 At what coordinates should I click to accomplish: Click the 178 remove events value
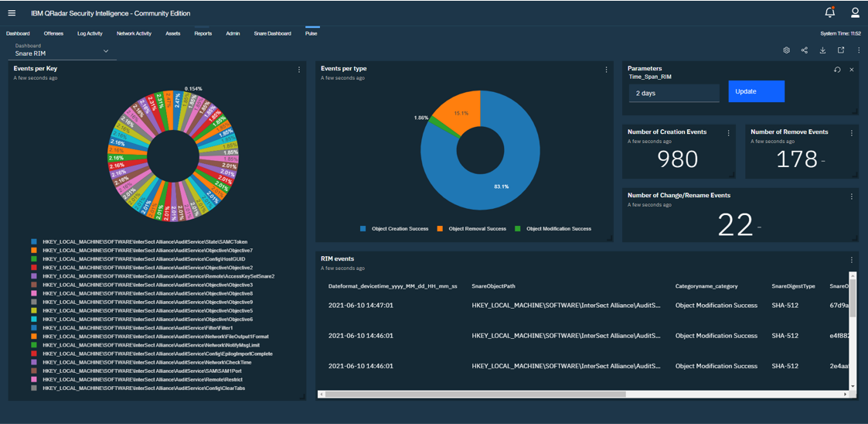pos(797,159)
